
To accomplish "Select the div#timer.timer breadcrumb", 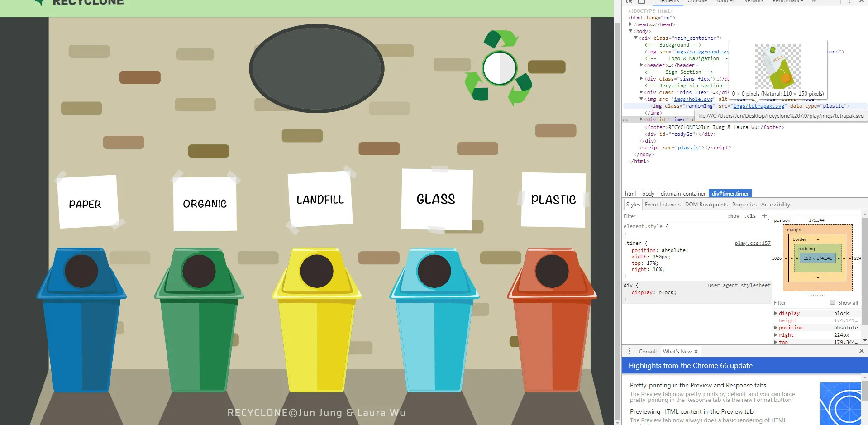I will pos(730,194).
